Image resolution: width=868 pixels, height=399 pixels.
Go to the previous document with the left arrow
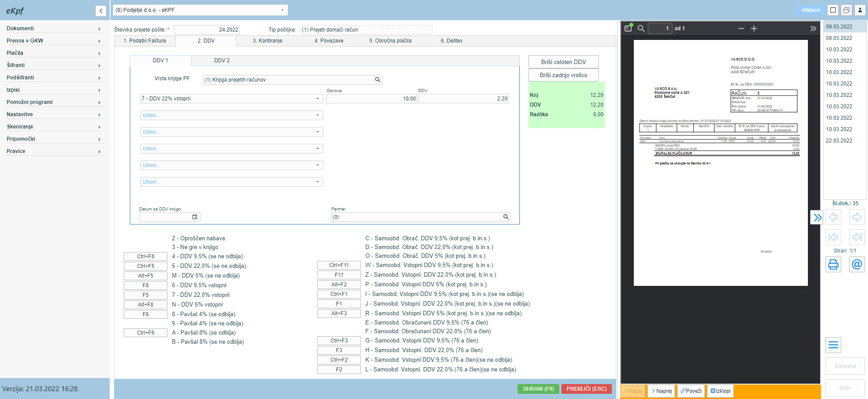pos(833,217)
